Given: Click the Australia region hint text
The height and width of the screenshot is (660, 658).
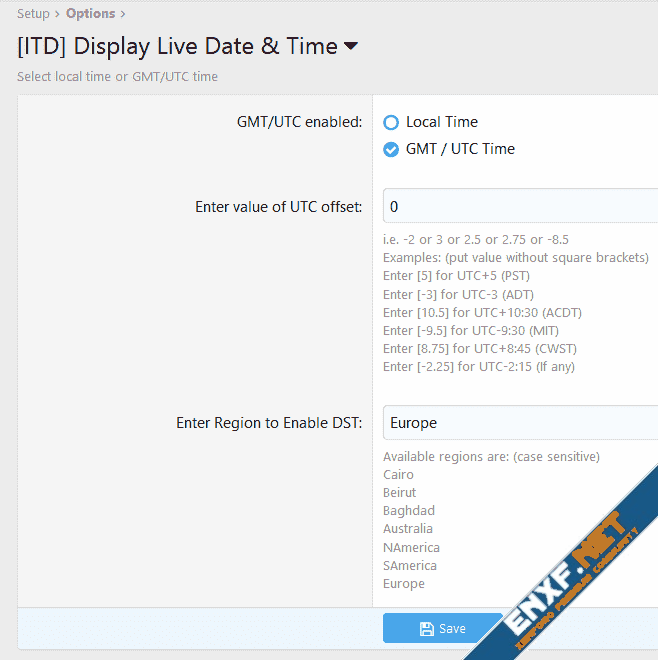Looking at the screenshot, I should point(408,529).
